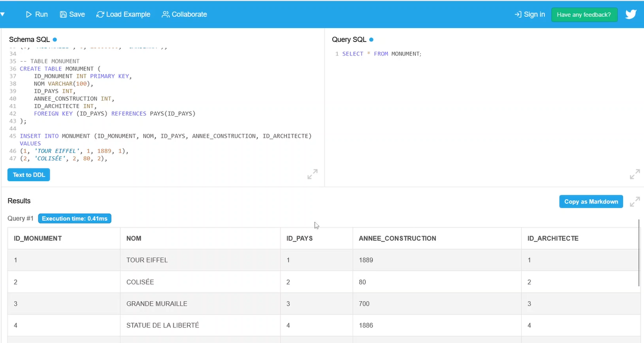Open the Have any feedback? button
This screenshot has height=343, width=644.
[x=584, y=15]
